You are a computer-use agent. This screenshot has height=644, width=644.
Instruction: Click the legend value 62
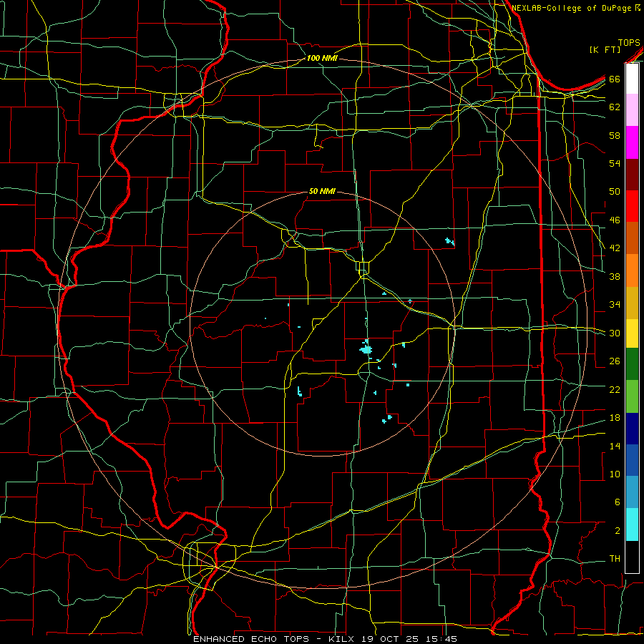pyautogui.click(x=615, y=107)
